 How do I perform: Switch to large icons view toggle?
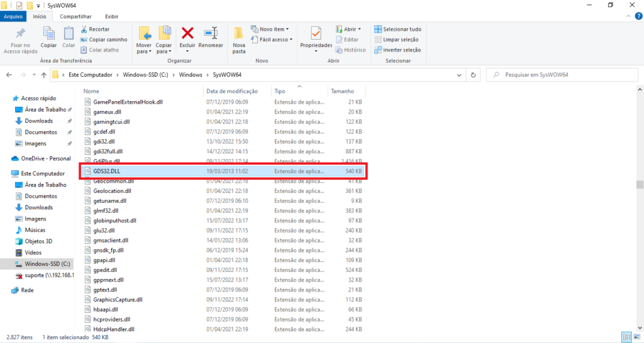636,337
